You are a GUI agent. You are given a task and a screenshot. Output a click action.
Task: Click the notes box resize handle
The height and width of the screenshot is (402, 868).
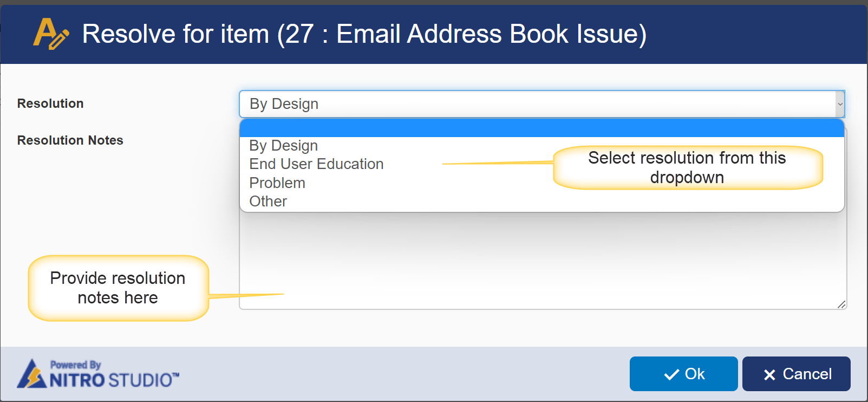point(841,304)
